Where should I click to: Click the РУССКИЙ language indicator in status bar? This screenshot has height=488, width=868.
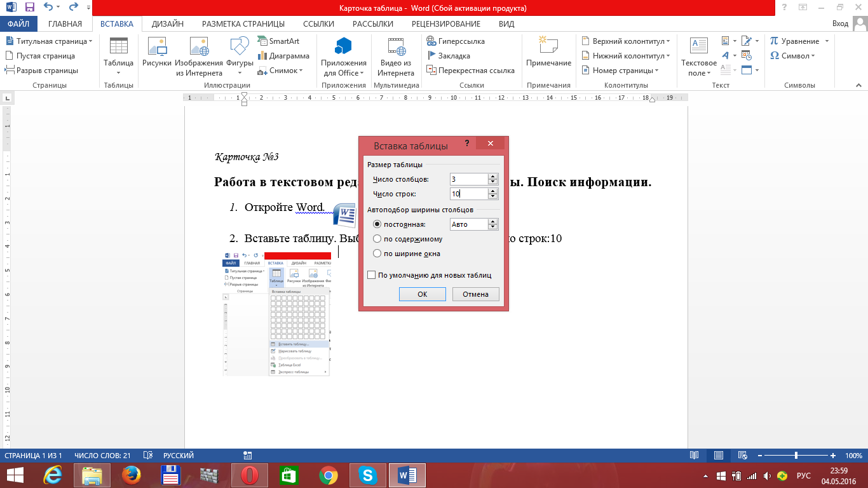pos(179,456)
